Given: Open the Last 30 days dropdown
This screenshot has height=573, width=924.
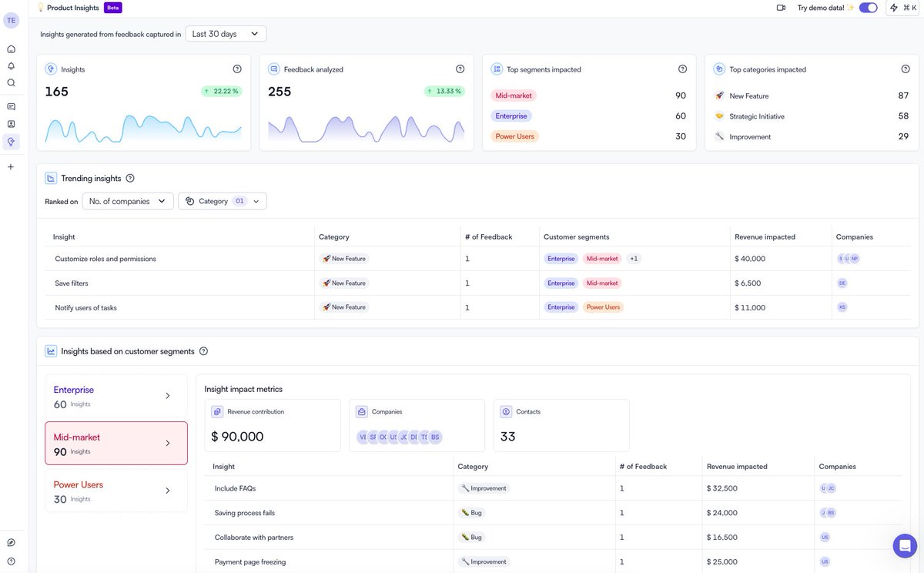Looking at the screenshot, I should (x=226, y=33).
